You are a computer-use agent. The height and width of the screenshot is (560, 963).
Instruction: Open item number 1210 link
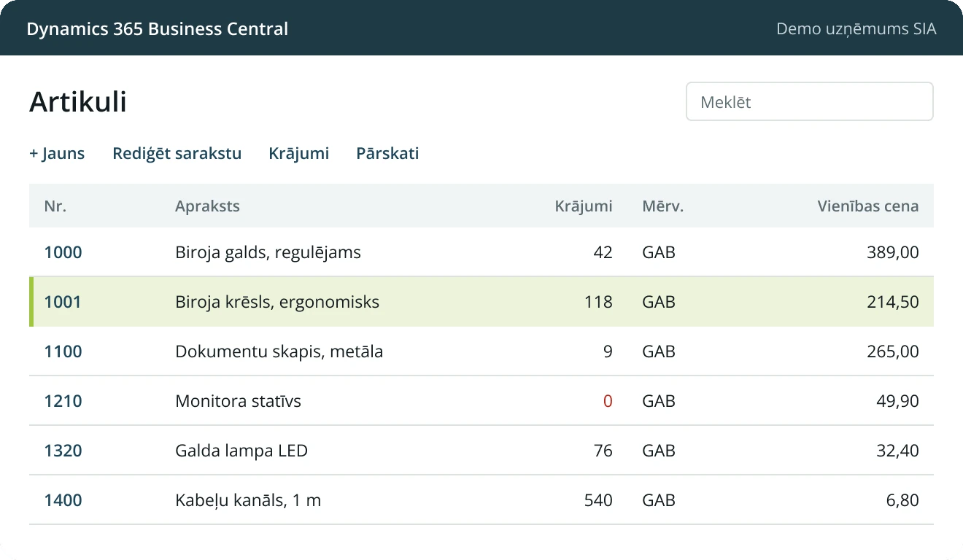63,401
